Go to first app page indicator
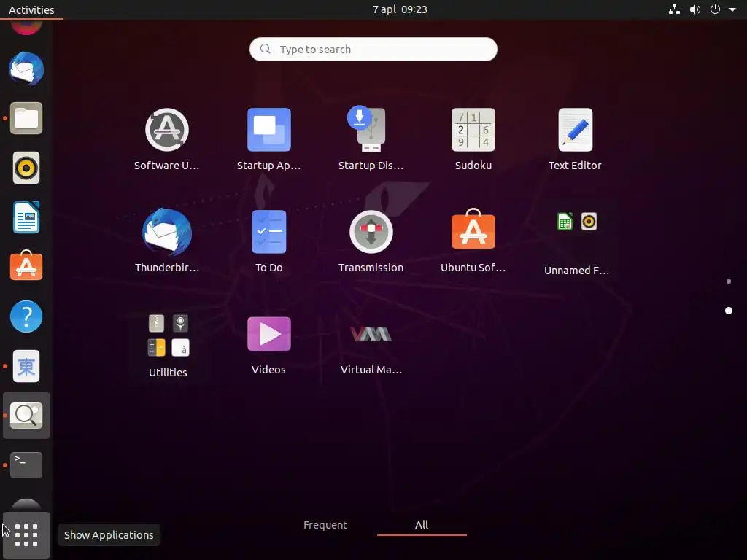 [x=729, y=281]
